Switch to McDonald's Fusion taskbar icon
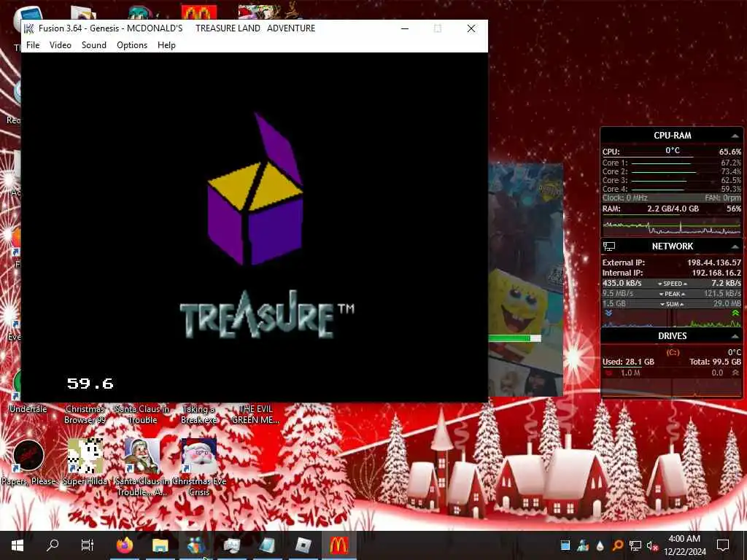 coord(338,545)
